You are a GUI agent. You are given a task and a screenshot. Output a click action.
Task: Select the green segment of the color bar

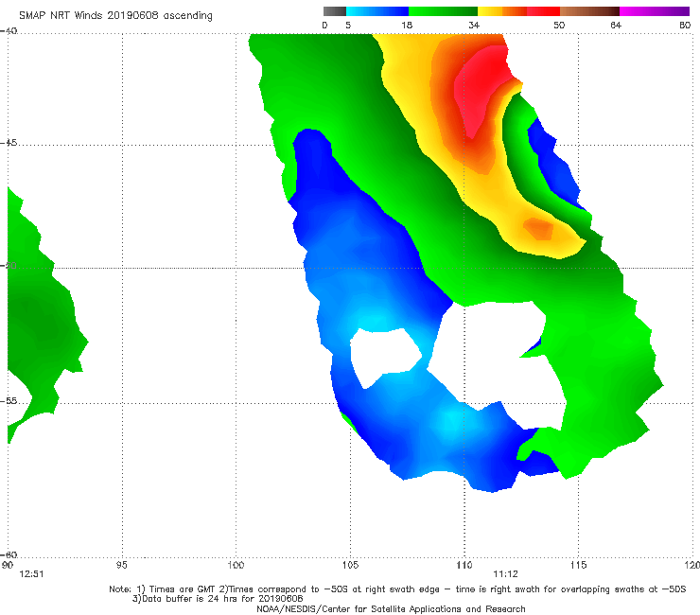[x=443, y=11]
